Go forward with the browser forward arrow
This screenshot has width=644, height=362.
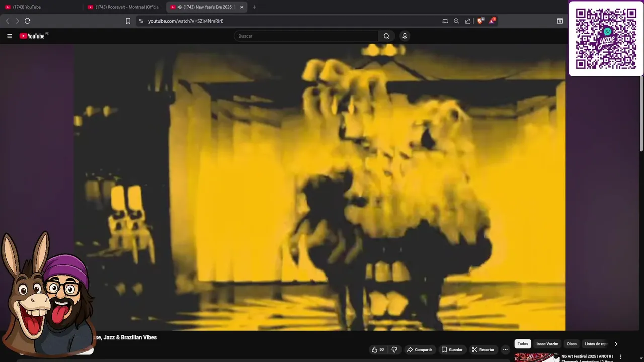pos(17,21)
